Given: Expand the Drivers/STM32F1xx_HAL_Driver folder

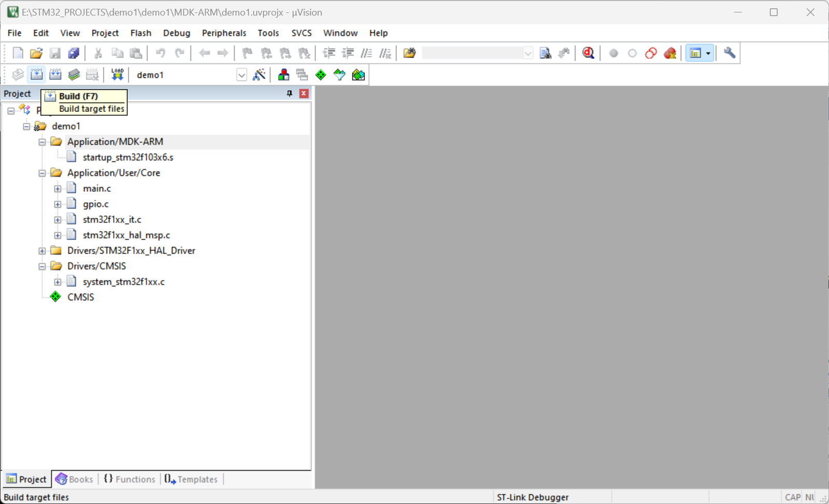Looking at the screenshot, I should (x=42, y=251).
